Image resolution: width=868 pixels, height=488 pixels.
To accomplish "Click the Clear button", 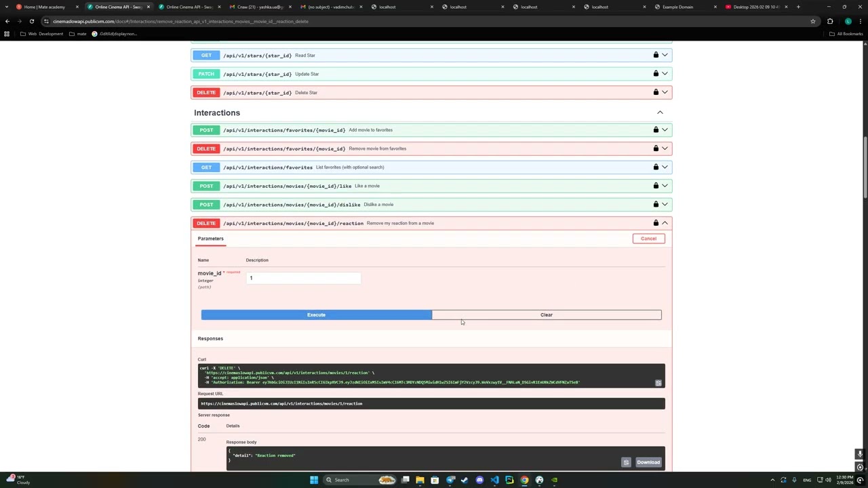I will (x=547, y=314).
